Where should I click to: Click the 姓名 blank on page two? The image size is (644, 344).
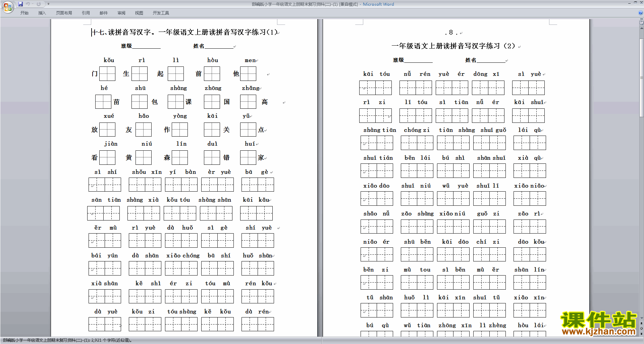tap(491, 60)
